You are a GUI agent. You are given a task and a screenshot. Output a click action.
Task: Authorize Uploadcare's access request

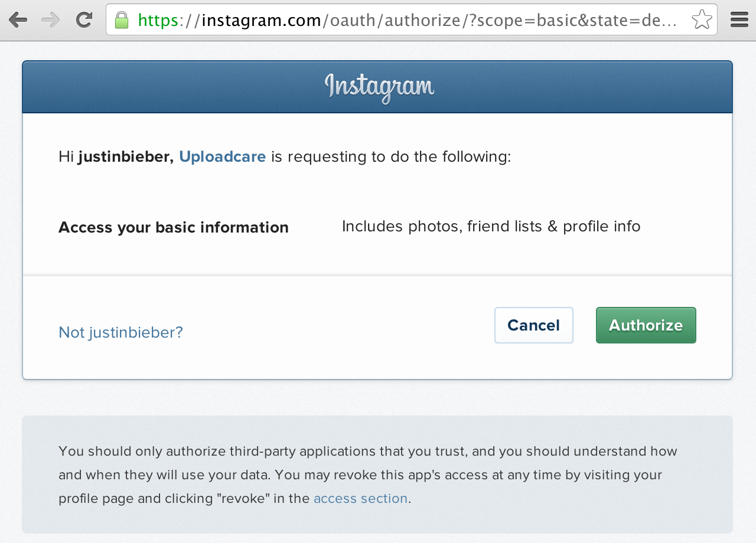[646, 325]
